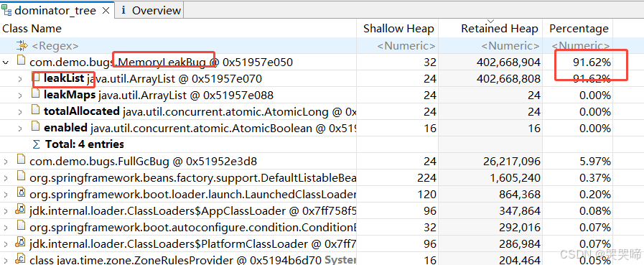Click the 0.37% percentage cell

coord(595,177)
